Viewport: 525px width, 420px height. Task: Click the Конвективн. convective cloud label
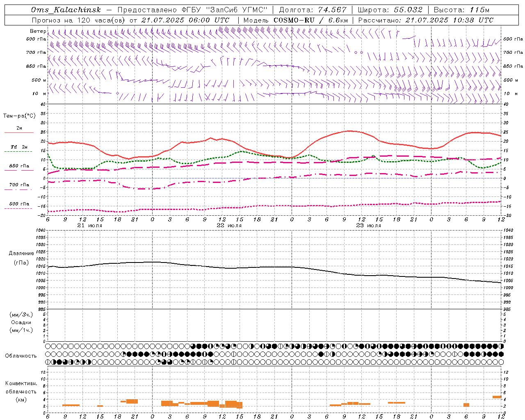click(21, 383)
